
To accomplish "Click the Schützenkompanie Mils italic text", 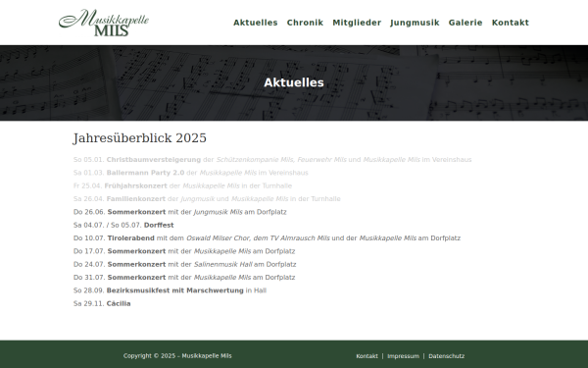I will point(255,160).
